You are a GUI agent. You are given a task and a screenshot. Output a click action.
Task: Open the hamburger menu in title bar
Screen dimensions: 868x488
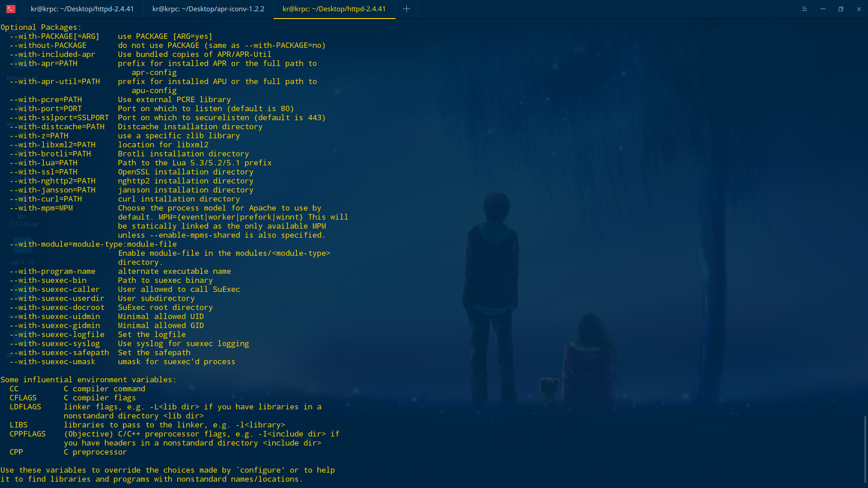805,9
